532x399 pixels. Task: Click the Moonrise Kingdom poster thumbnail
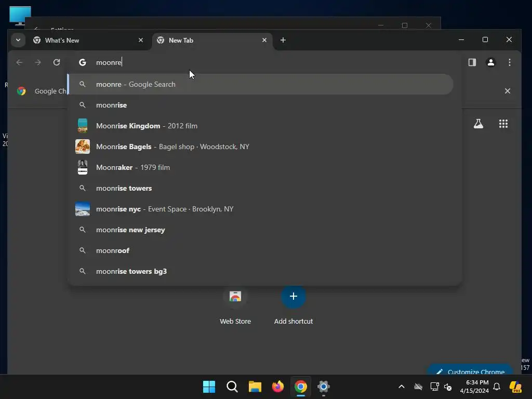83,126
